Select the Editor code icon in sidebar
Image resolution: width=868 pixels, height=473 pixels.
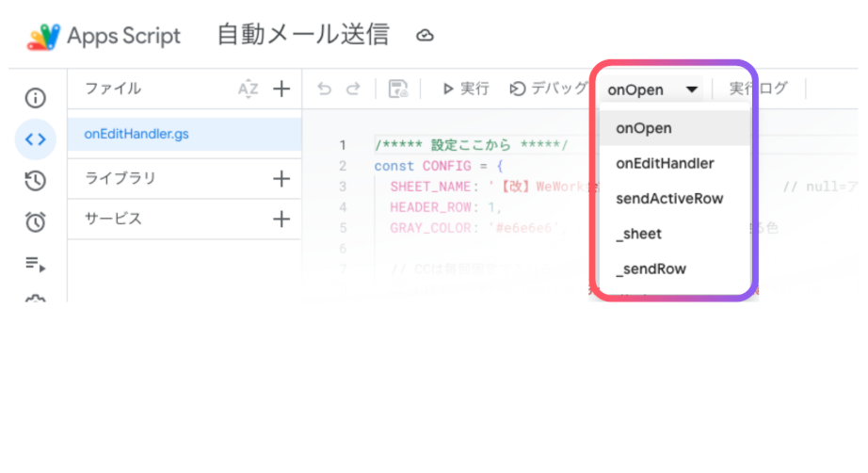(x=36, y=139)
